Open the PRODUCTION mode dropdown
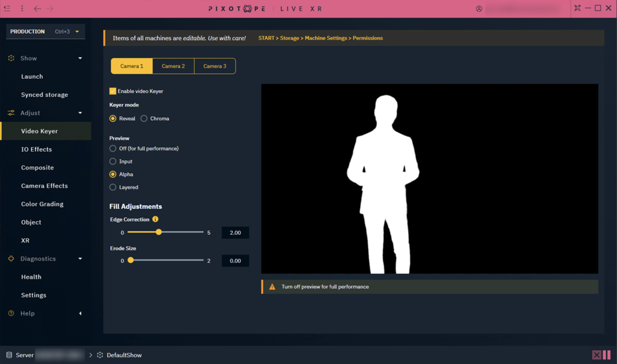617x364 pixels. coord(77,32)
